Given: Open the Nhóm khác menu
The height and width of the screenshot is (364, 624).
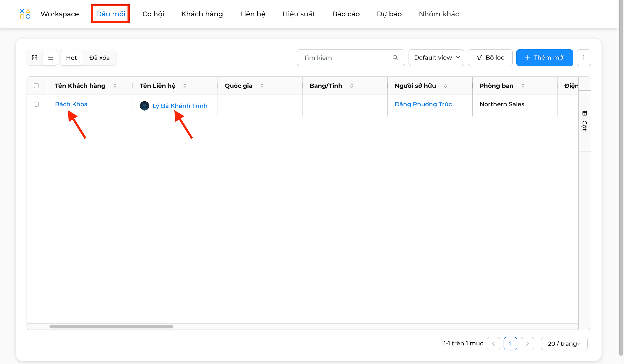Looking at the screenshot, I should [439, 14].
